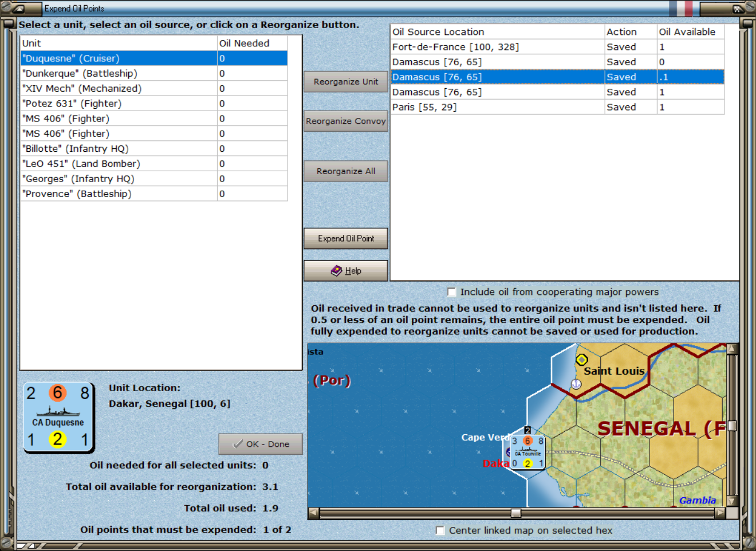Viewport: 756px width, 551px height.
Task: Click the Reorganize Convoy button
Action: pyautogui.click(x=346, y=121)
